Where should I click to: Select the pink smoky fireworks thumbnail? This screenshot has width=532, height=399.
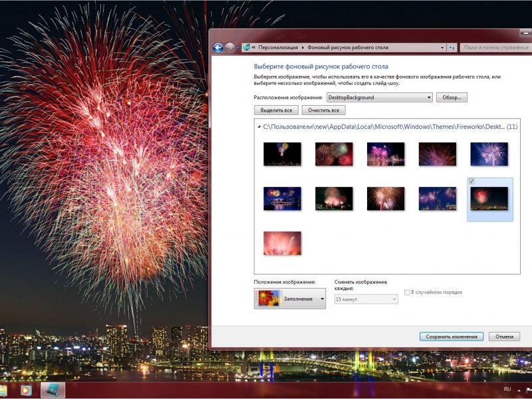[334, 198]
